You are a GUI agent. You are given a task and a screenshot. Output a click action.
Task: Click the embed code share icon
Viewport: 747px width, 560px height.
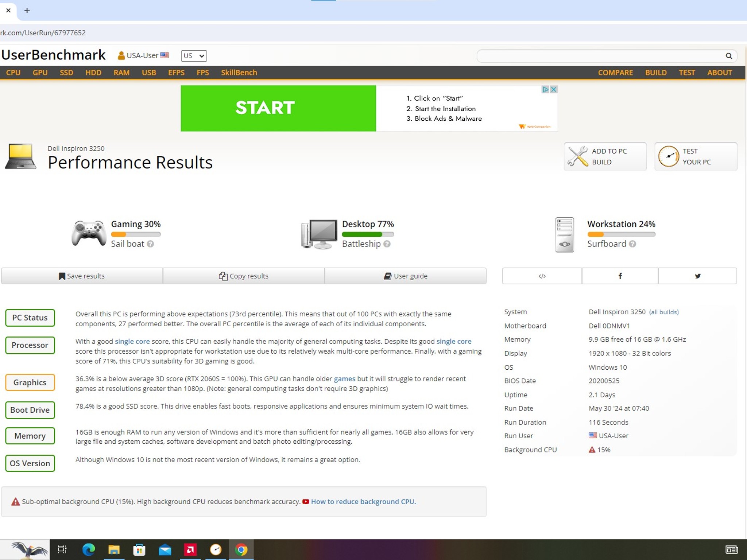(x=542, y=276)
